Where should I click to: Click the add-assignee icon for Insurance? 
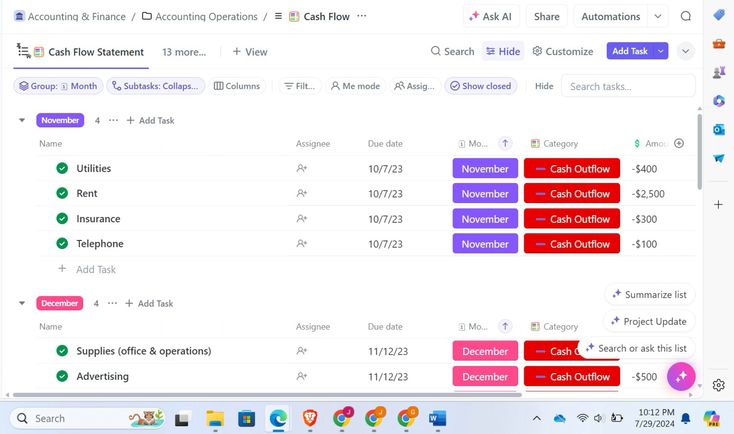tap(302, 219)
